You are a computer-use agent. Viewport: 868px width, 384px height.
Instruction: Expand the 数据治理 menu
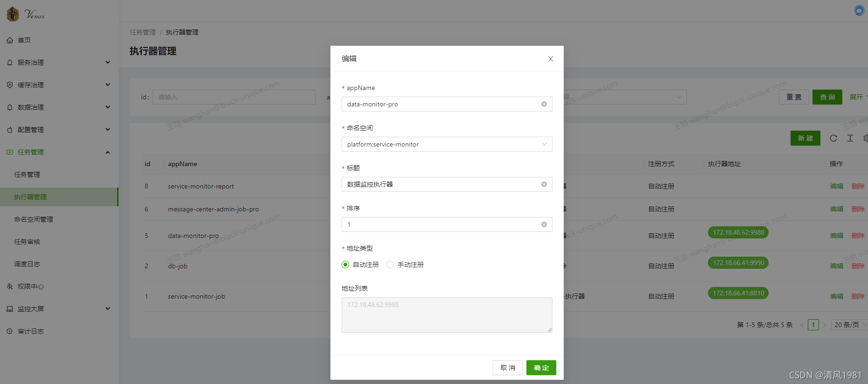(x=59, y=107)
